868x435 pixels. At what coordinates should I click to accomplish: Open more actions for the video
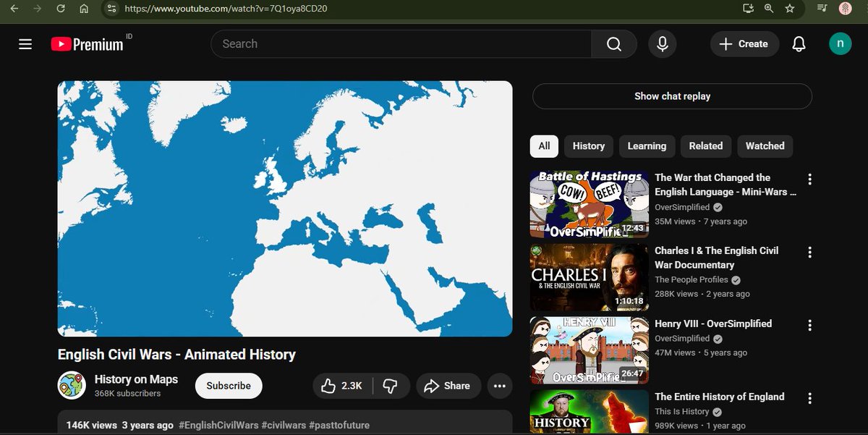pos(499,386)
